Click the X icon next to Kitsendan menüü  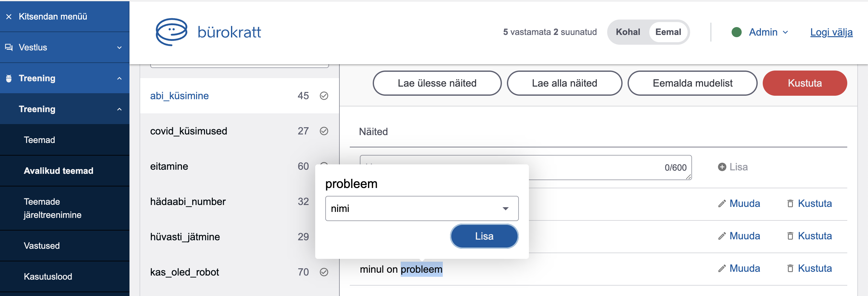(8, 16)
